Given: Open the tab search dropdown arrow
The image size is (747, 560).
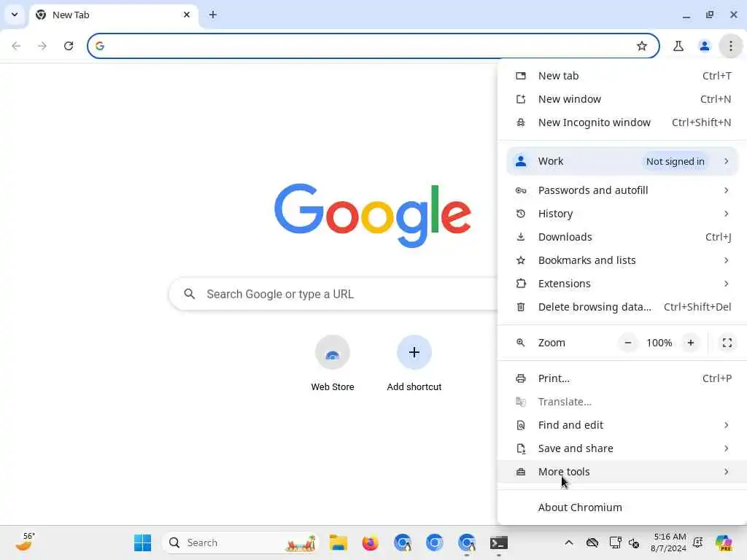Looking at the screenshot, I should [x=15, y=15].
